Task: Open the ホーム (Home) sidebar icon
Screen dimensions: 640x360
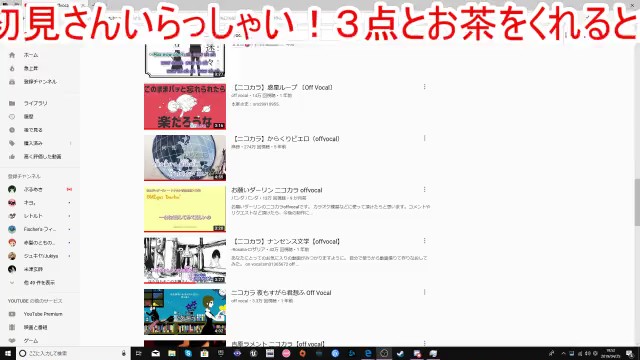Action: pyautogui.click(x=12, y=55)
